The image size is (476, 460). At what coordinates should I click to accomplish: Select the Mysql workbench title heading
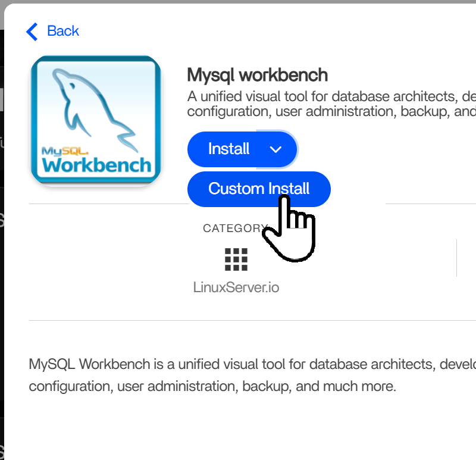point(257,75)
